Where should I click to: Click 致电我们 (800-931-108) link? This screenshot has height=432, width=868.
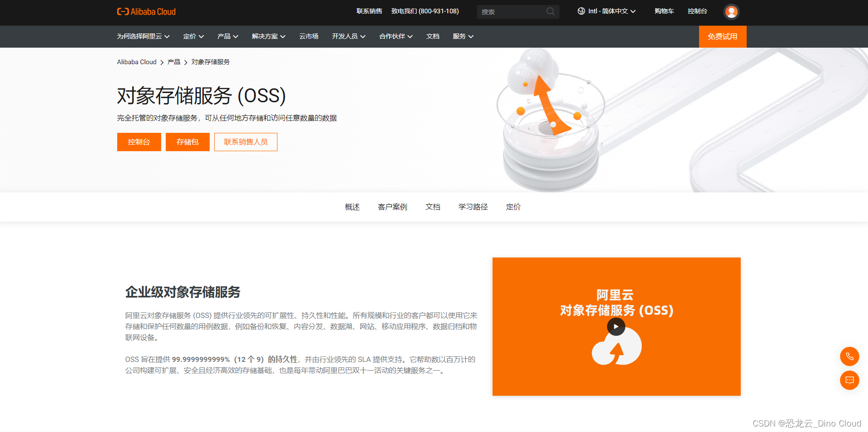[x=425, y=11]
